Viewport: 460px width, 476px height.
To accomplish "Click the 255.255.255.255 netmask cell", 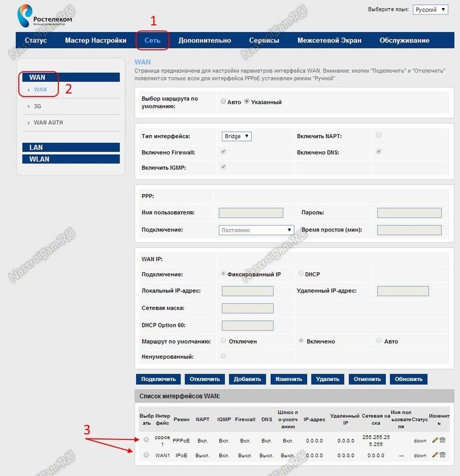I will pos(376,440).
